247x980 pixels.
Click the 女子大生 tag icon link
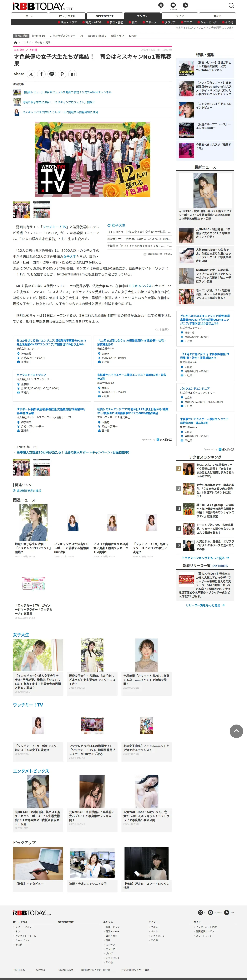pyautogui.click(x=116, y=226)
